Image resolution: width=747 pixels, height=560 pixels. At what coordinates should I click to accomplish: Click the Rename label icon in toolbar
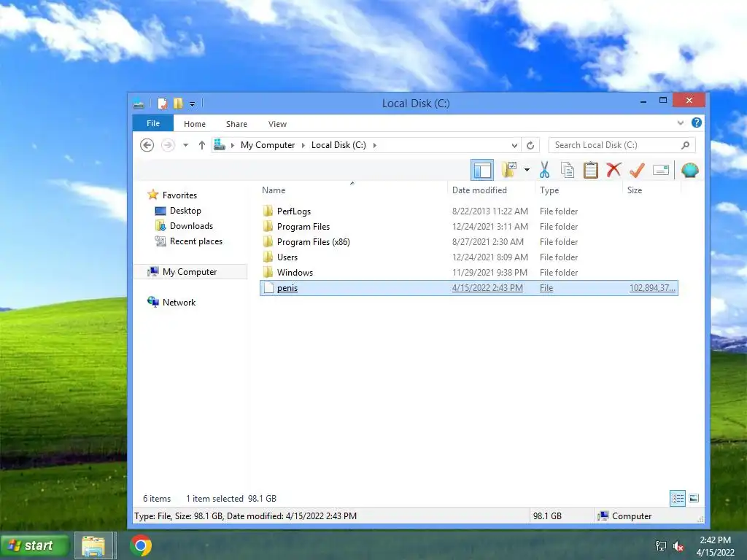(x=661, y=170)
